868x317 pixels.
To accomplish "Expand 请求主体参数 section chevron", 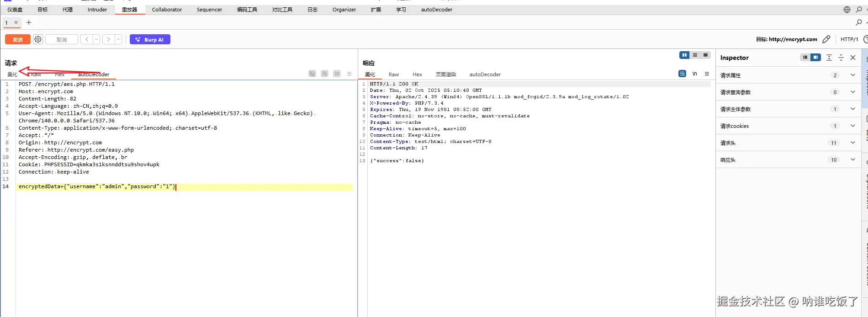I will (852, 109).
